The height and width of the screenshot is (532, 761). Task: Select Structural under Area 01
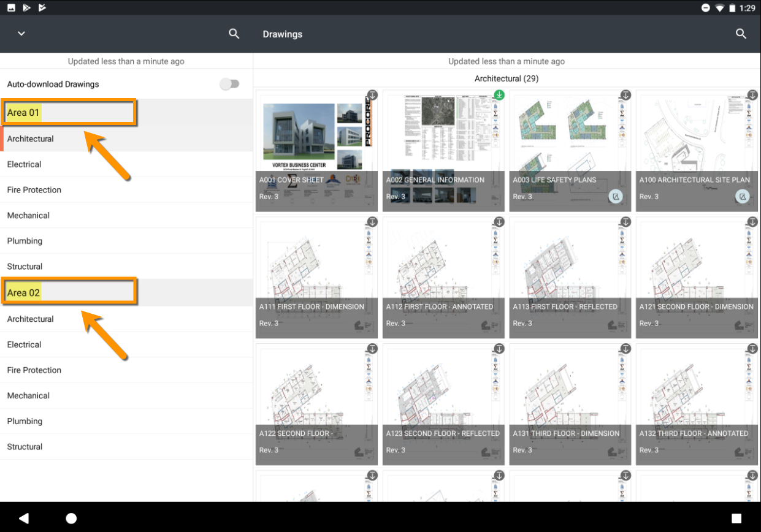(25, 267)
